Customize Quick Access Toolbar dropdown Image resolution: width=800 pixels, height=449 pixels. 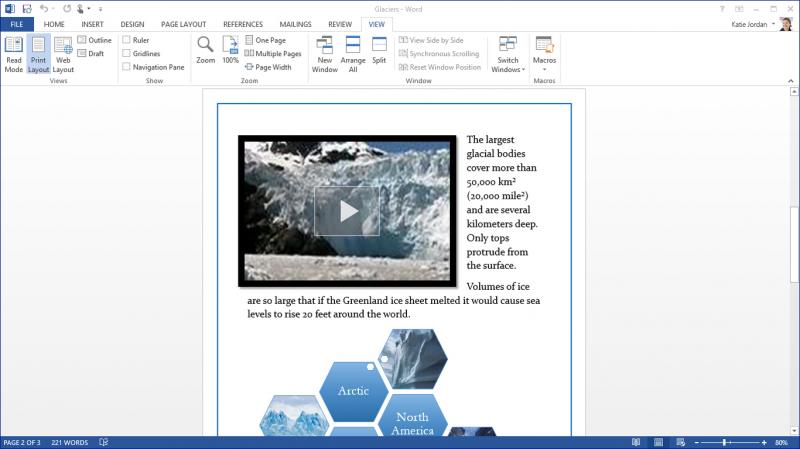(101, 9)
